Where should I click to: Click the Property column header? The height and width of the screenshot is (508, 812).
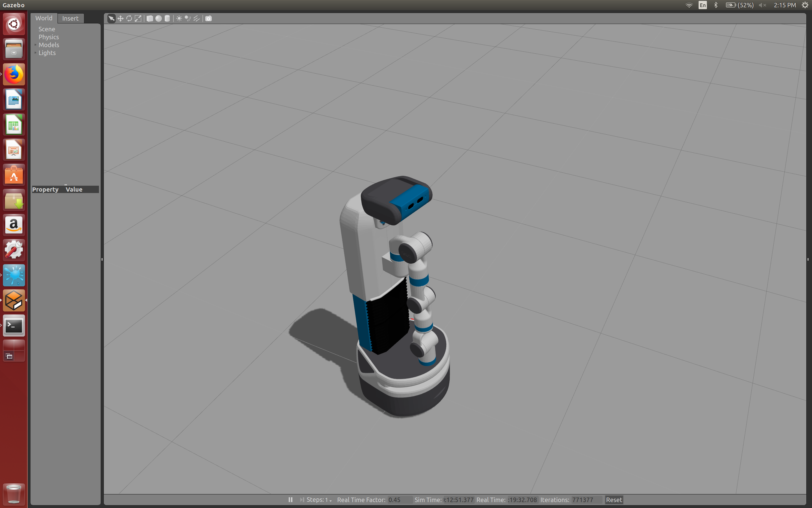45,189
